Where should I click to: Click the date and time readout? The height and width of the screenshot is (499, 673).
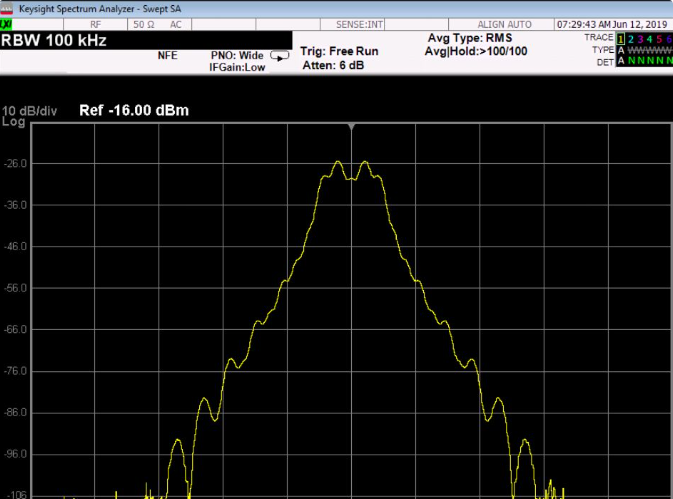click(x=613, y=24)
